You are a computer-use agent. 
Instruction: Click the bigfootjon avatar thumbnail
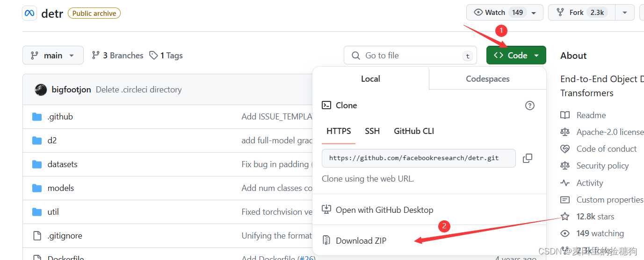click(41, 90)
